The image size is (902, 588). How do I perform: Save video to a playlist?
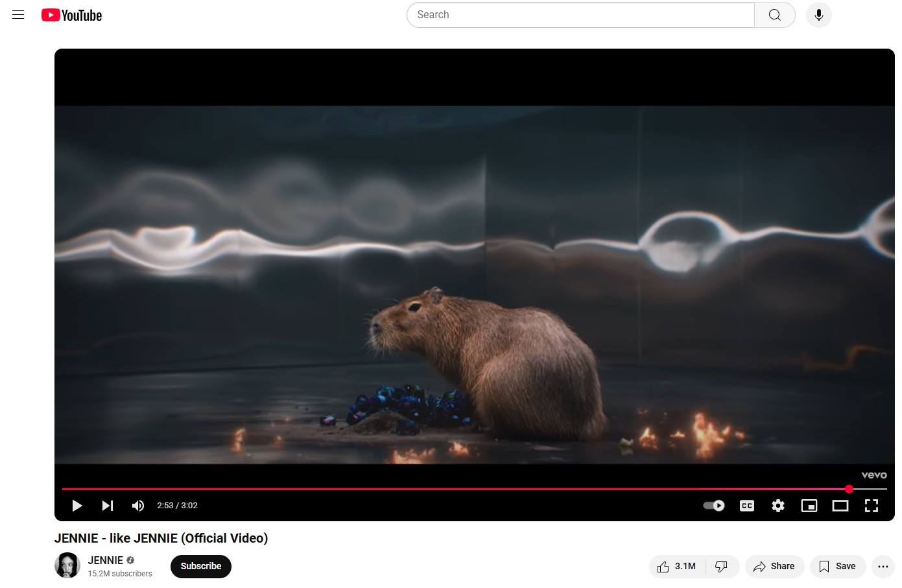pos(837,567)
